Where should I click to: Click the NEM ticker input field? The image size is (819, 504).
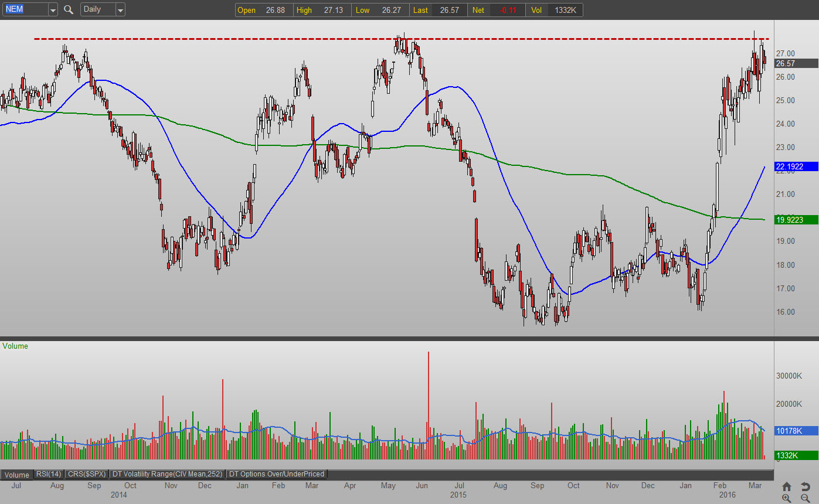point(23,9)
